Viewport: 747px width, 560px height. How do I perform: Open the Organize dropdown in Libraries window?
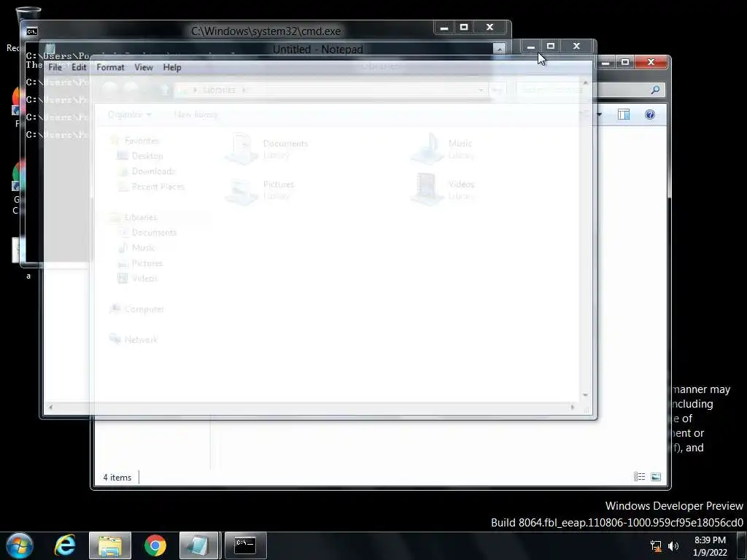(x=129, y=114)
